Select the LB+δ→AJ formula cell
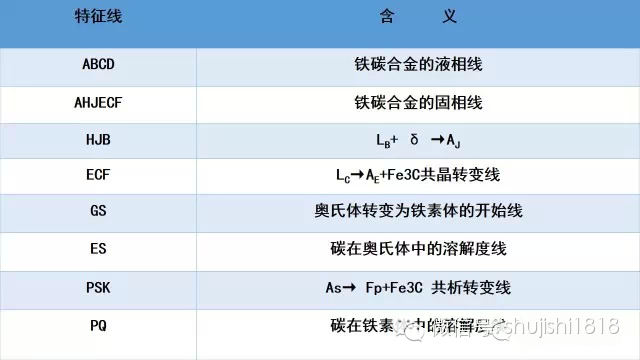 [418, 140]
